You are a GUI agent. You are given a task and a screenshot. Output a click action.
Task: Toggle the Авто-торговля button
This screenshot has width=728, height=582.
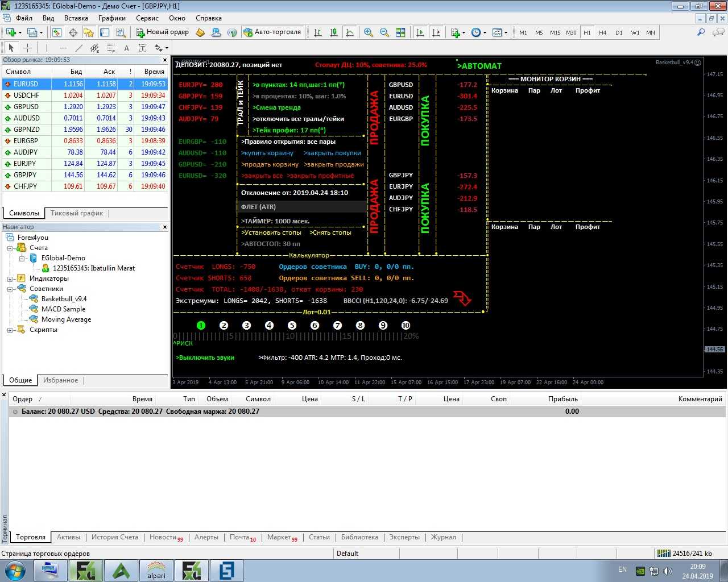(x=272, y=32)
